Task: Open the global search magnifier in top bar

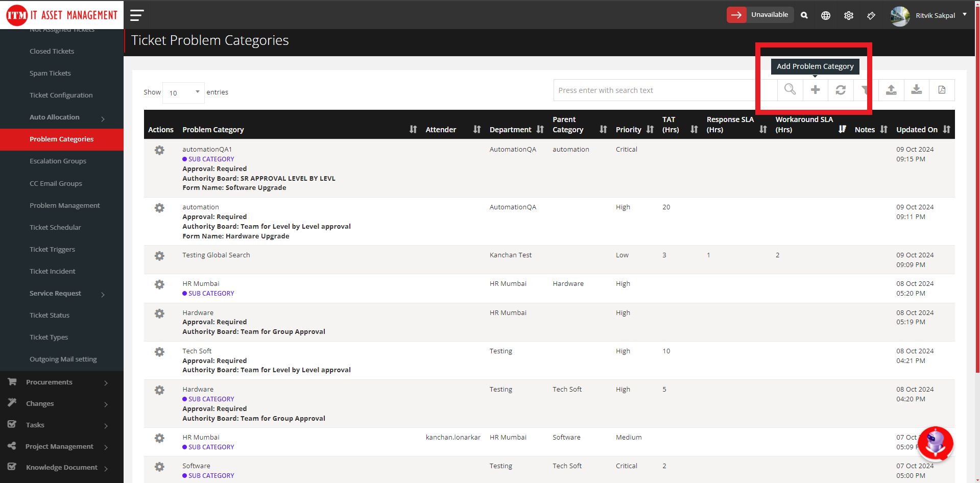Action: [x=804, y=15]
